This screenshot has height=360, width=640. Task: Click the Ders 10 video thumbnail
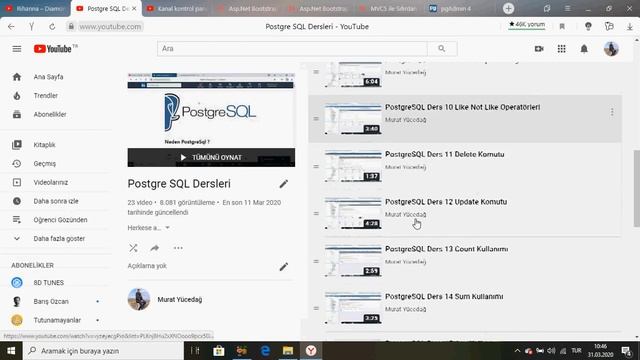tap(353, 119)
